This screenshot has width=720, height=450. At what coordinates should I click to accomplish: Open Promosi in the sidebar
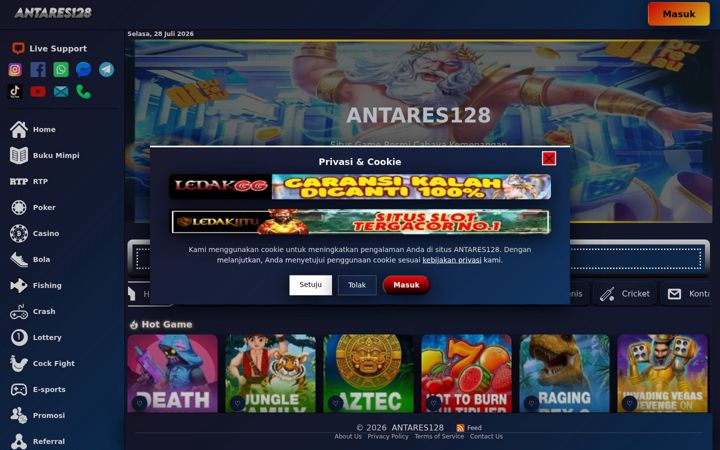point(38,415)
